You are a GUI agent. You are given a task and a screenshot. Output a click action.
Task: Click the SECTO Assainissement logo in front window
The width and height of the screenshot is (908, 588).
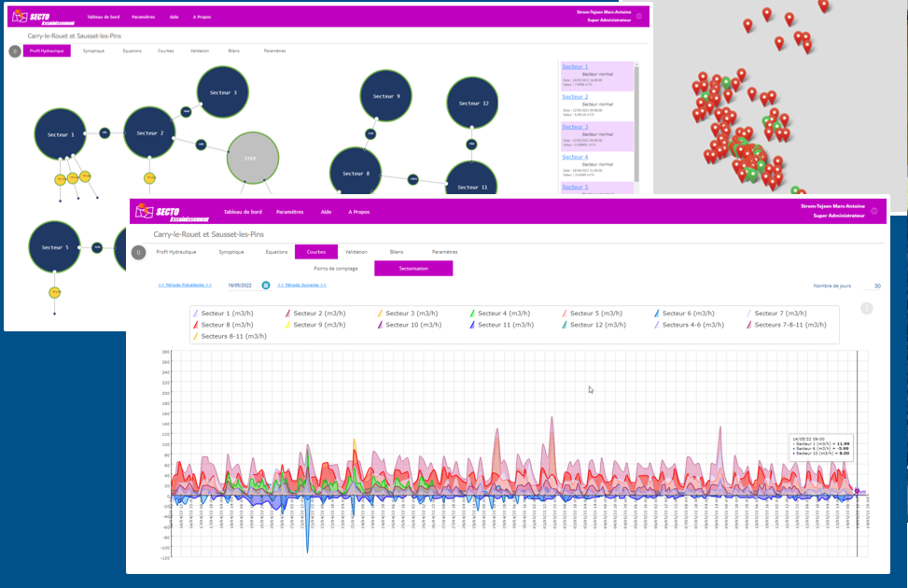coord(172,213)
